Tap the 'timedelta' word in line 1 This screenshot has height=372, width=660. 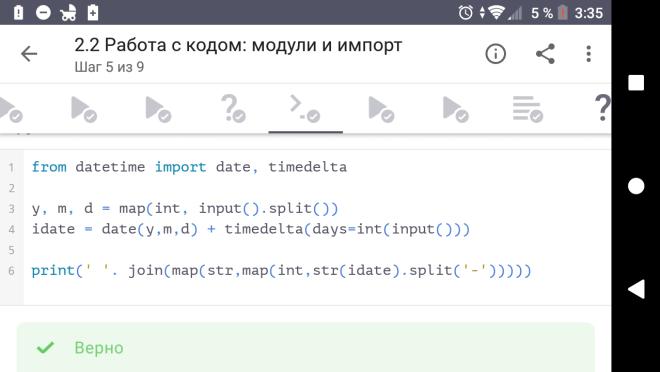[308, 167]
